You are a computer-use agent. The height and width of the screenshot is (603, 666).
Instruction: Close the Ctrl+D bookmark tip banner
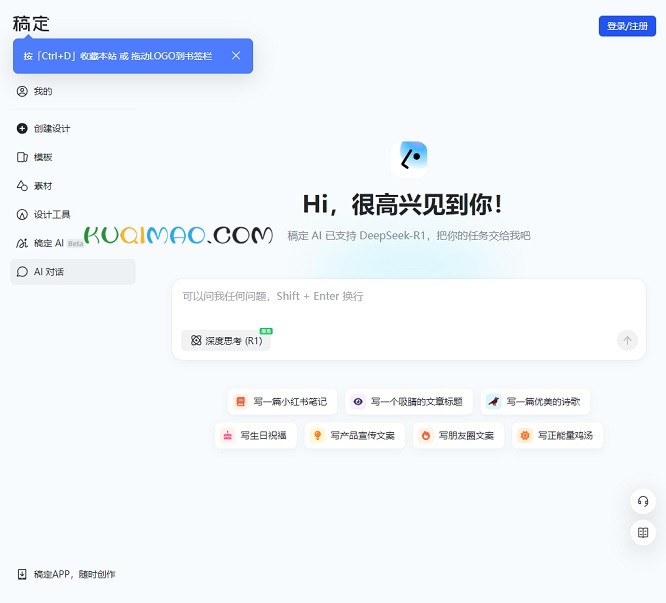coord(236,56)
